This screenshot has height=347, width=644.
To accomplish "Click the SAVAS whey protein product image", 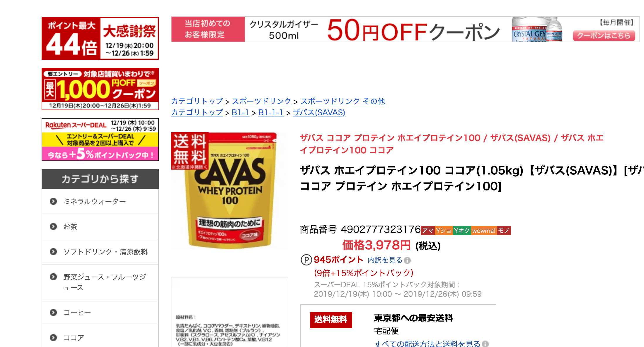I will (x=230, y=191).
